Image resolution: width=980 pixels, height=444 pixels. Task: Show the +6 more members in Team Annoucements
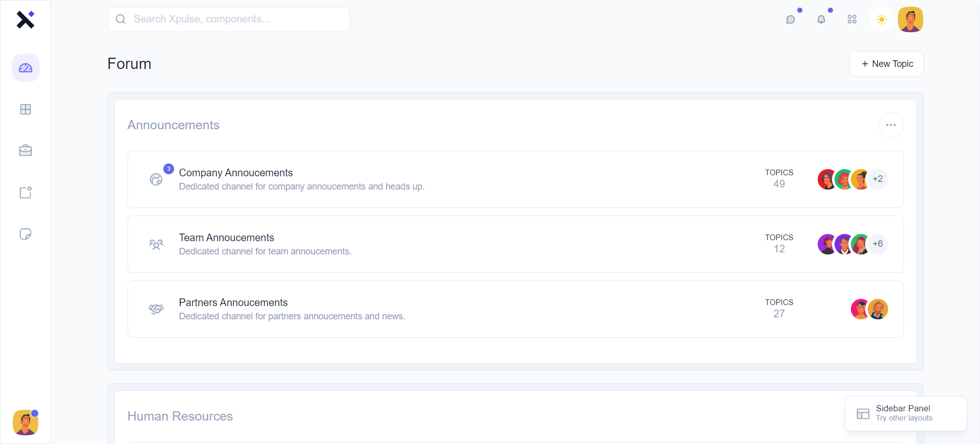pos(878,244)
